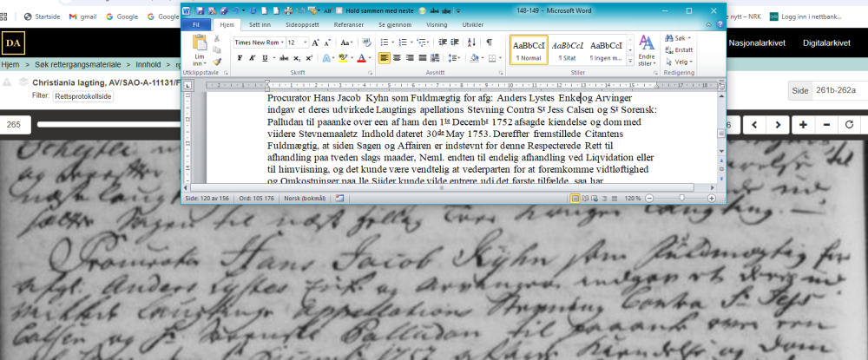
Task: Click the Erstatt replace button
Action: [x=681, y=50]
